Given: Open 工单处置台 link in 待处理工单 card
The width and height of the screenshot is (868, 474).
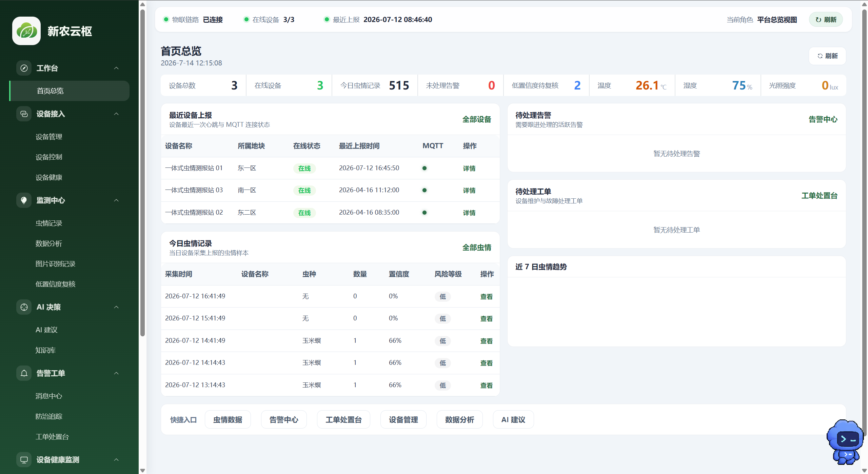Looking at the screenshot, I should click(x=820, y=196).
